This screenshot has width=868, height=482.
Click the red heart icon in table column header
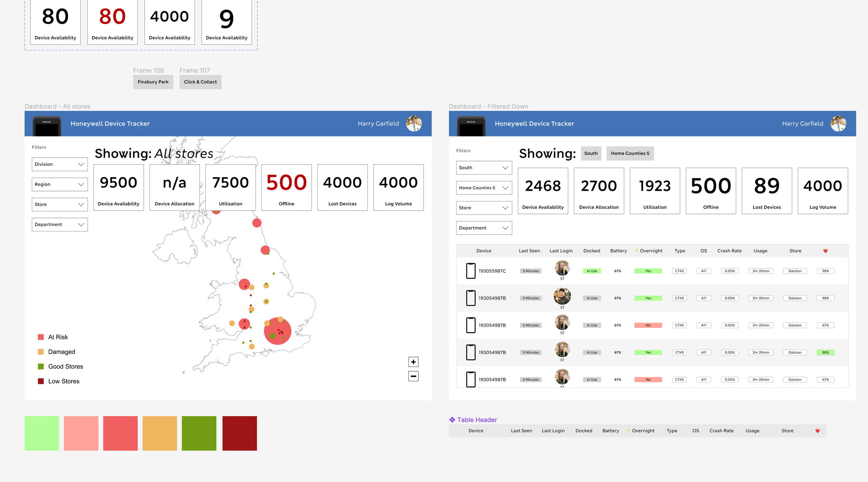(825, 251)
